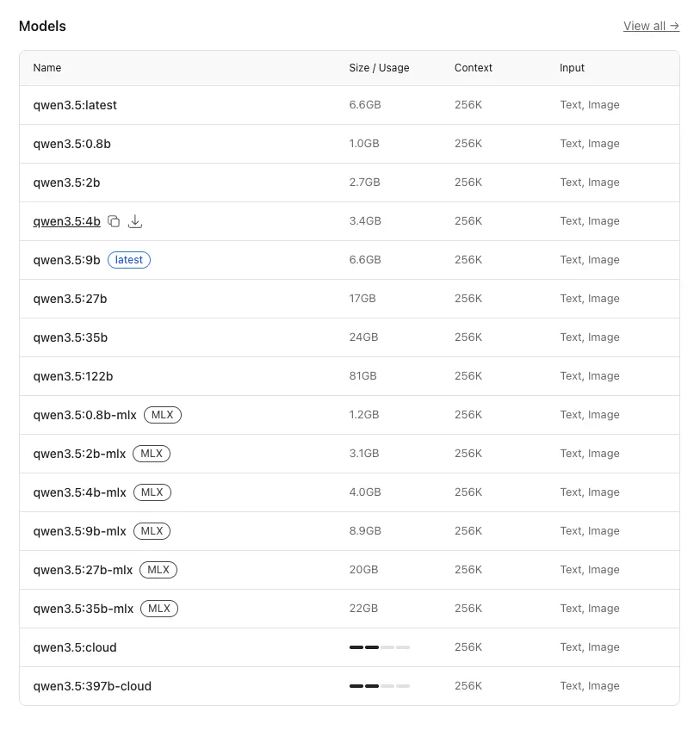Click the MLX badge on qwen3.5:35b-mlx
The width and height of the screenshot is (700, 730).
point(159,609)
